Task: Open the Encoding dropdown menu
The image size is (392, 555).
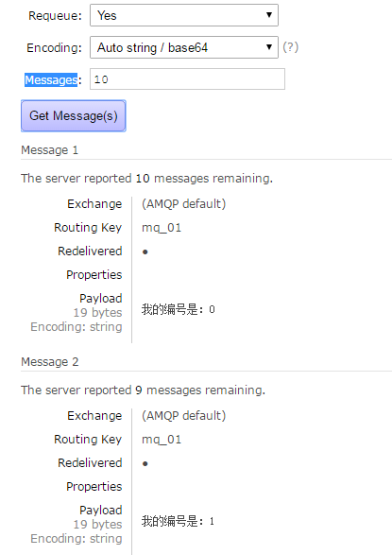Action: point(184,47)
